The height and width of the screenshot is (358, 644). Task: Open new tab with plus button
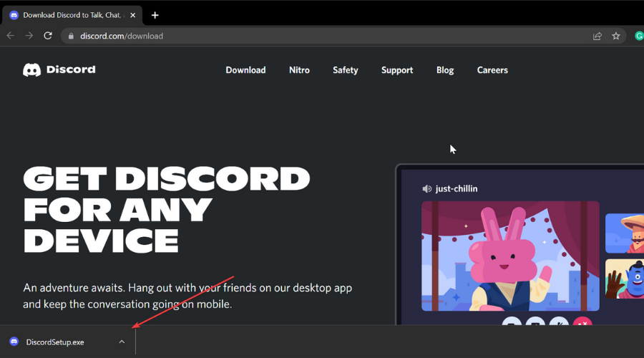tap(155, 15)
